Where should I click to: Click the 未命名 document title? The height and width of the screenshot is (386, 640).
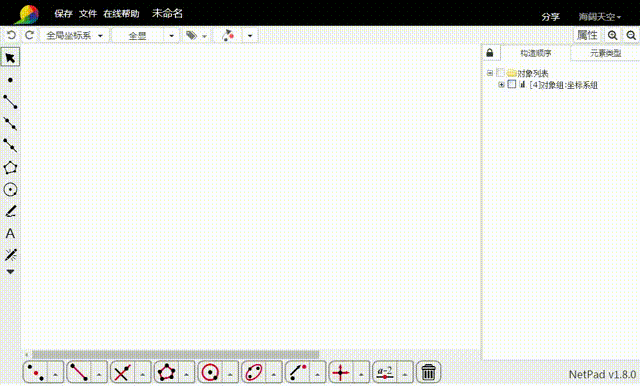167,13
